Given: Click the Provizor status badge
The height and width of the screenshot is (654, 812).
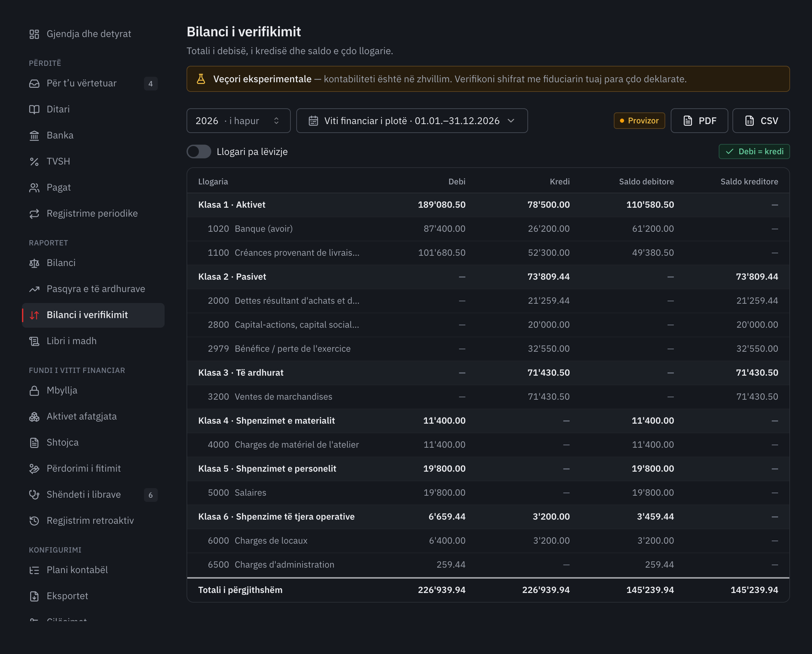Looking at the screenshot, I should [639, 121].
